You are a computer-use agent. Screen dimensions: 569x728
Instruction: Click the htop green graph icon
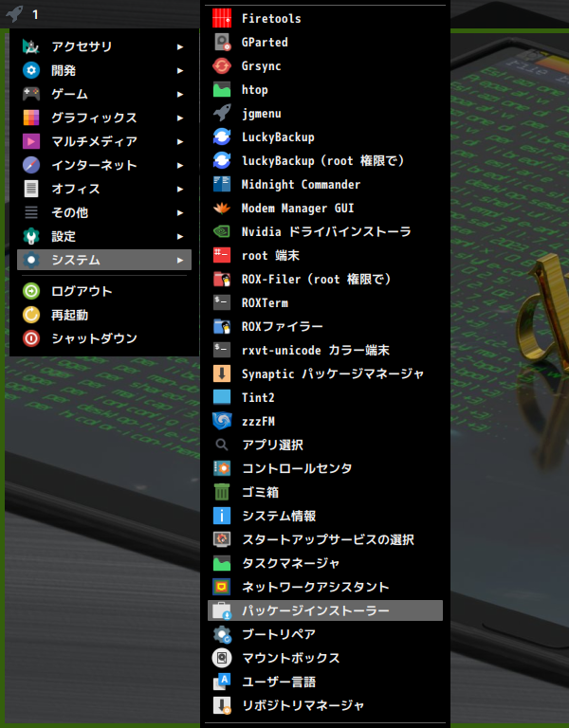click(222, 90)
